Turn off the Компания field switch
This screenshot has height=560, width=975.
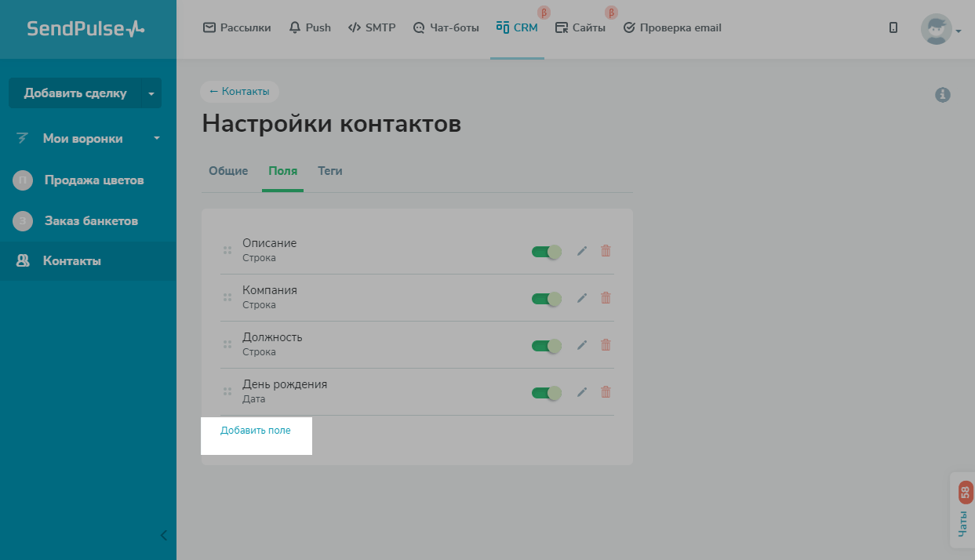(x=546, y=299)
